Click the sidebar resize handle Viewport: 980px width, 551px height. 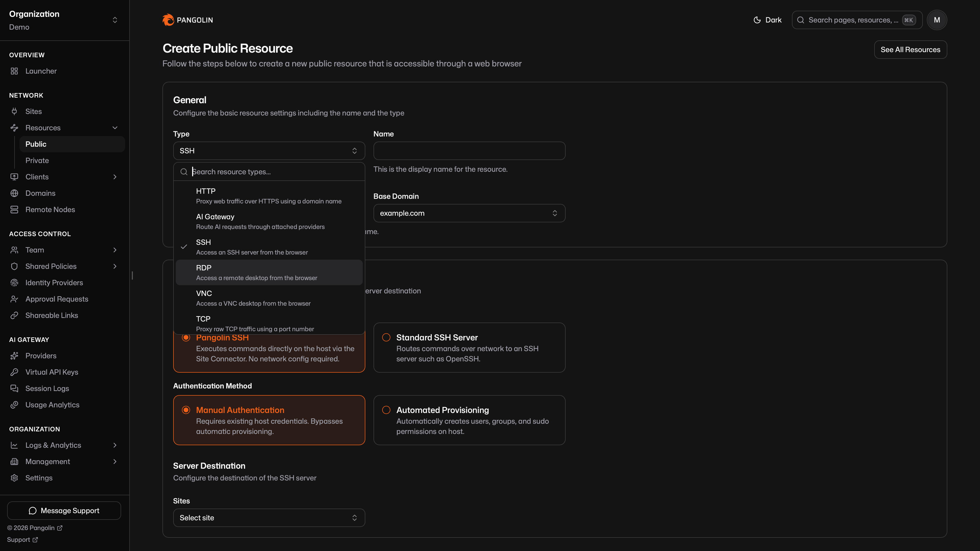click(132, 275)
